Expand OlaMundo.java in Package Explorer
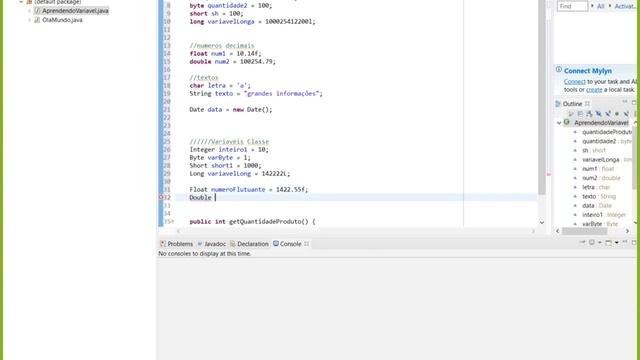Viewport: 640px width, 360px height. point(29,20)
